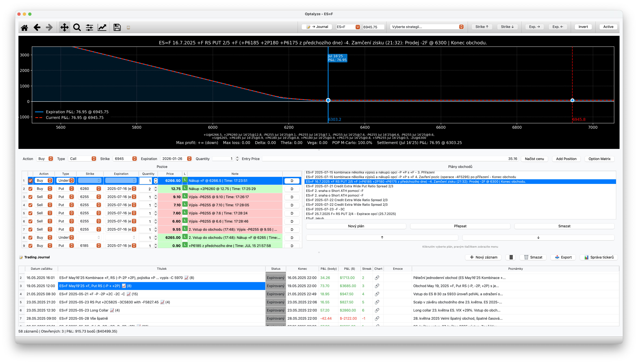Image resolution: width=638 pixels, height=364 pixels.
Task: Select plan ES=F 2025-07-23 -F -3C
Action: [x=325, y=209]
